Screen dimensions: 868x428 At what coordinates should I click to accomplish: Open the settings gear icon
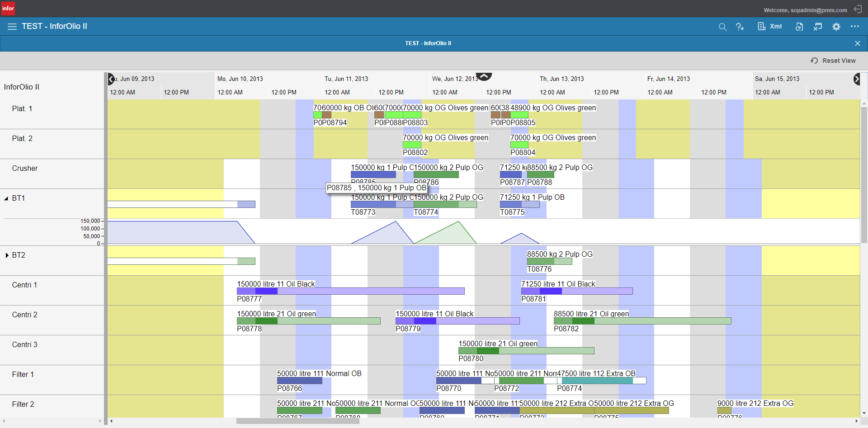[x=836, y=27]
